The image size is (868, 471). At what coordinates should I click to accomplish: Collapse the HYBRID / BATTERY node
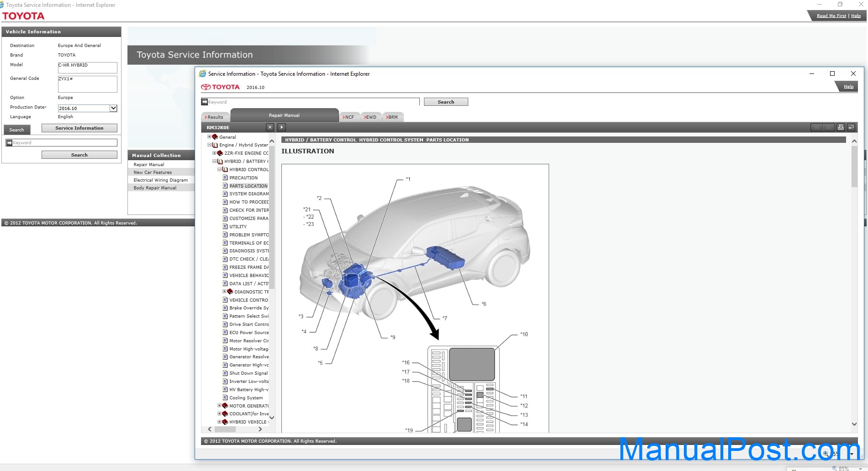coord(214,162)
